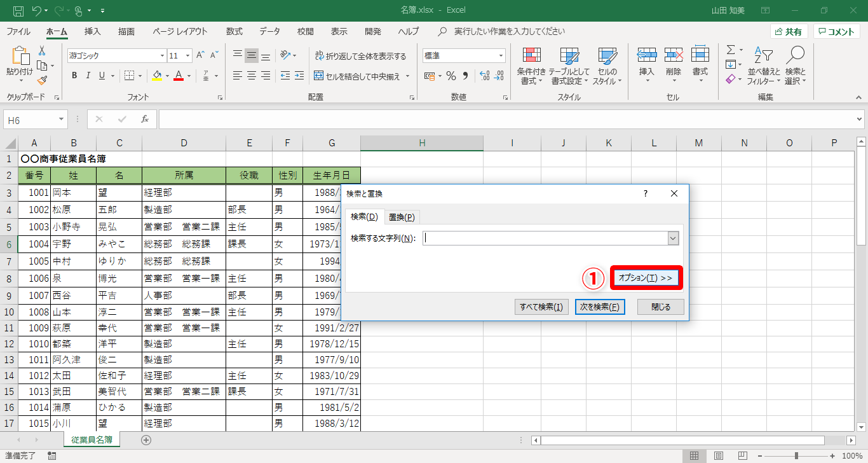Image resolution: width=868 pixels, height=463 pixels.
Task: Increase the cell indent
Action: pyautogui.click(x=299, y=76)
